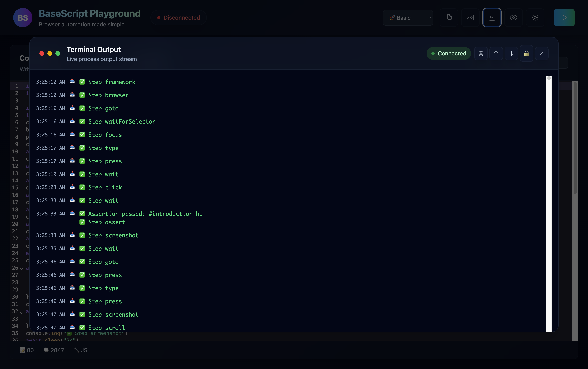Open the Basic template dropdown
Image resolution: width=588 pixels, height=369 pixels.
pyautogui.click(x=408, y=18)
